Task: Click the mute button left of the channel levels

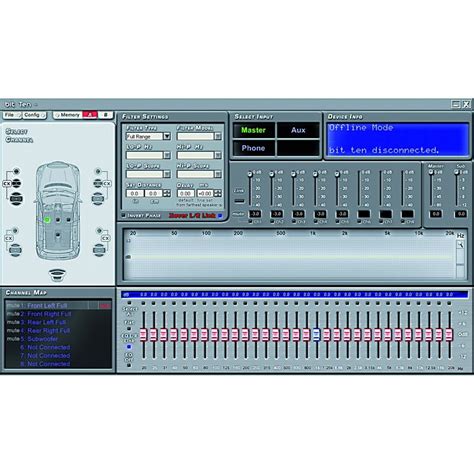Action: tap(238, 214)
